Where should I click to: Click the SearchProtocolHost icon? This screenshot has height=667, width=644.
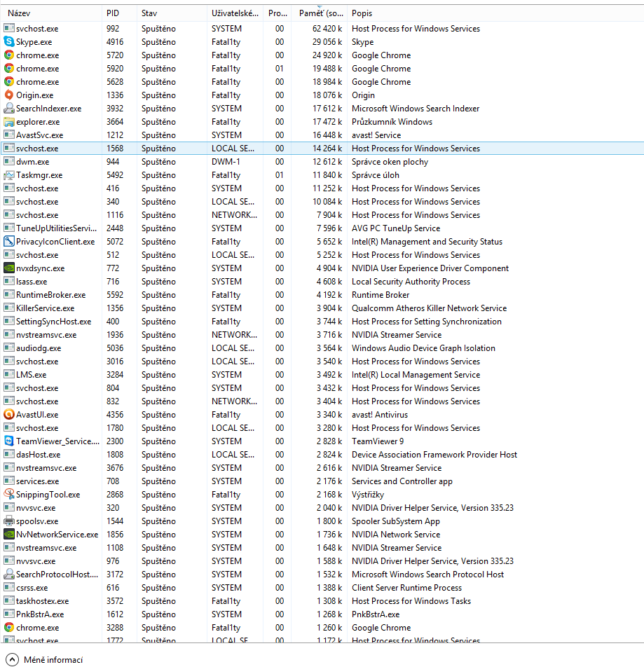click(x=9, y=575)
